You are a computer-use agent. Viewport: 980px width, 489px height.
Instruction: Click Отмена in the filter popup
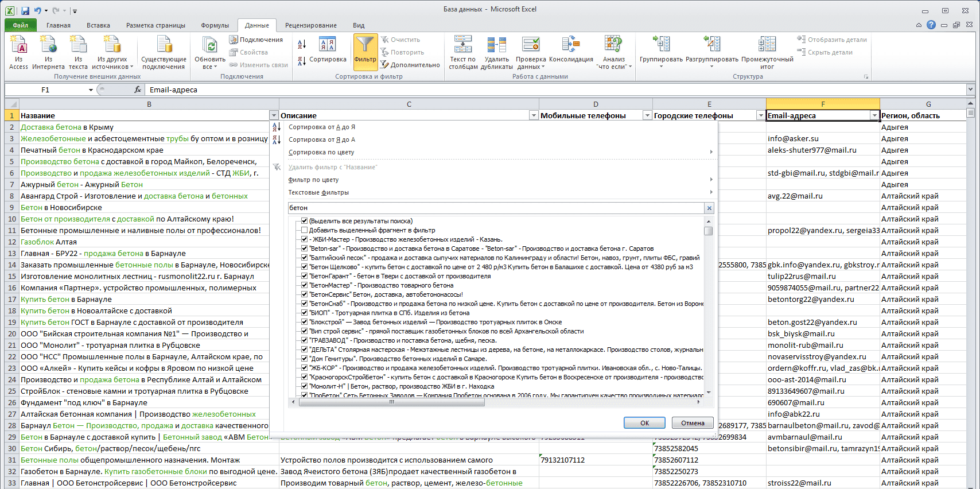(693, 422)
